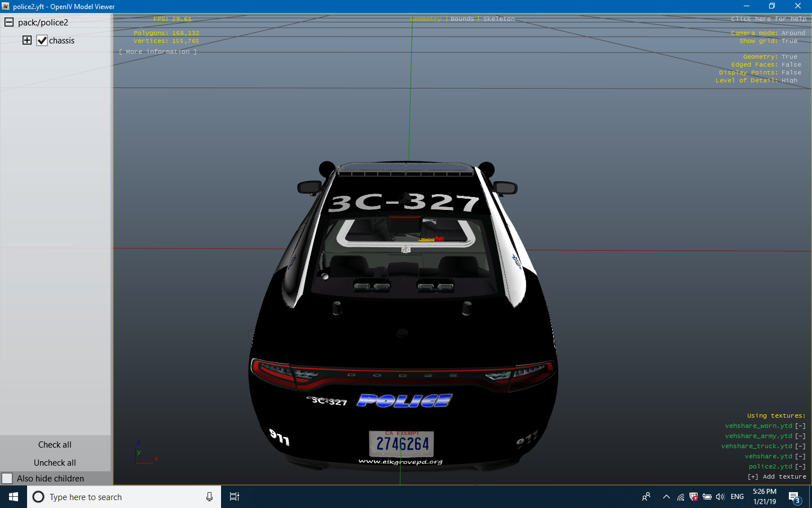Open the Action Center notifications
This screenshot has height=508, width=812.
795,497
